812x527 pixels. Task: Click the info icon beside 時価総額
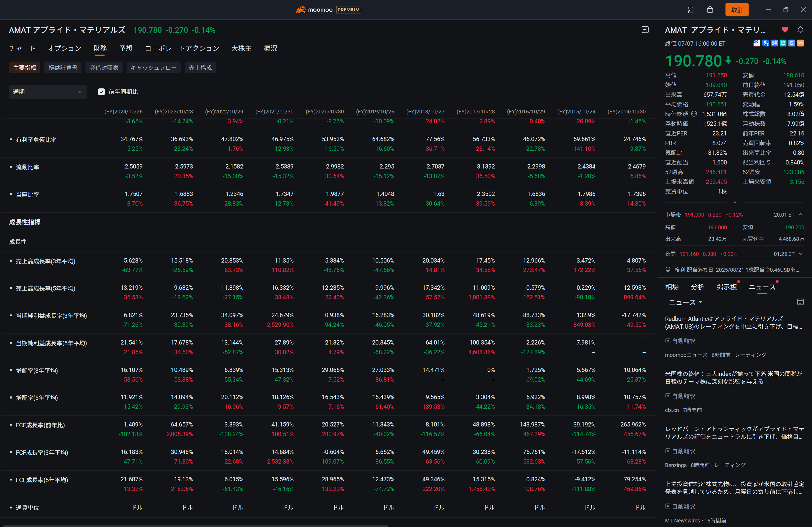(x=694, y=114)
